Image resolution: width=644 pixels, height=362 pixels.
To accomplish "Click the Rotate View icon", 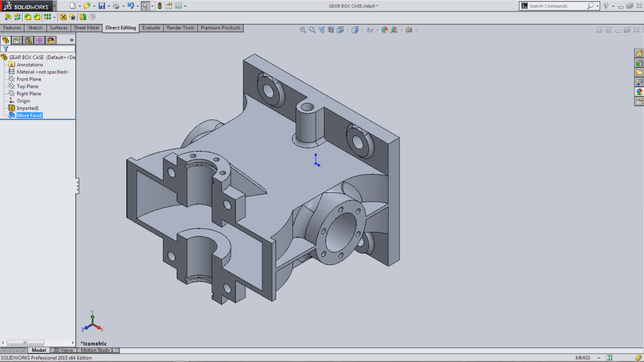I will tap(322, 29).
